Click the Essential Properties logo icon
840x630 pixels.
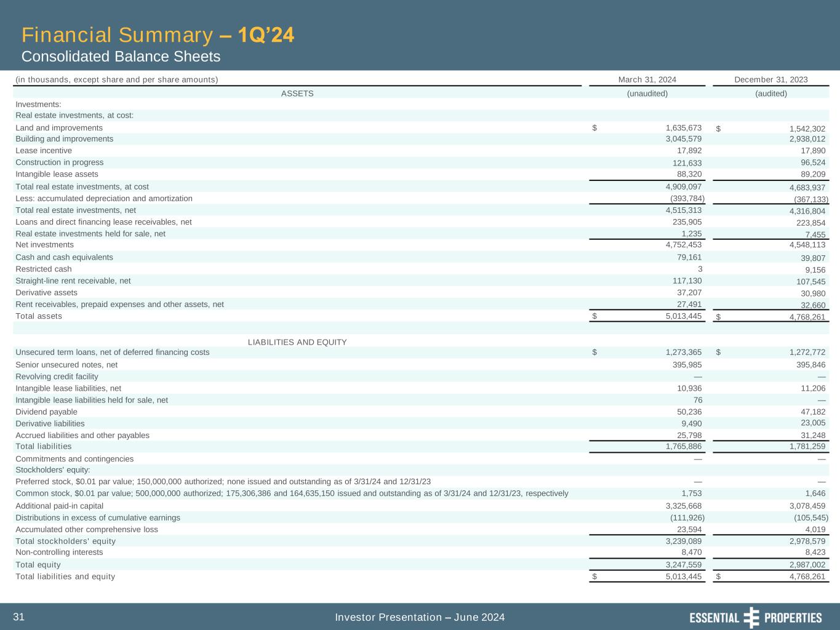[751, 617]
